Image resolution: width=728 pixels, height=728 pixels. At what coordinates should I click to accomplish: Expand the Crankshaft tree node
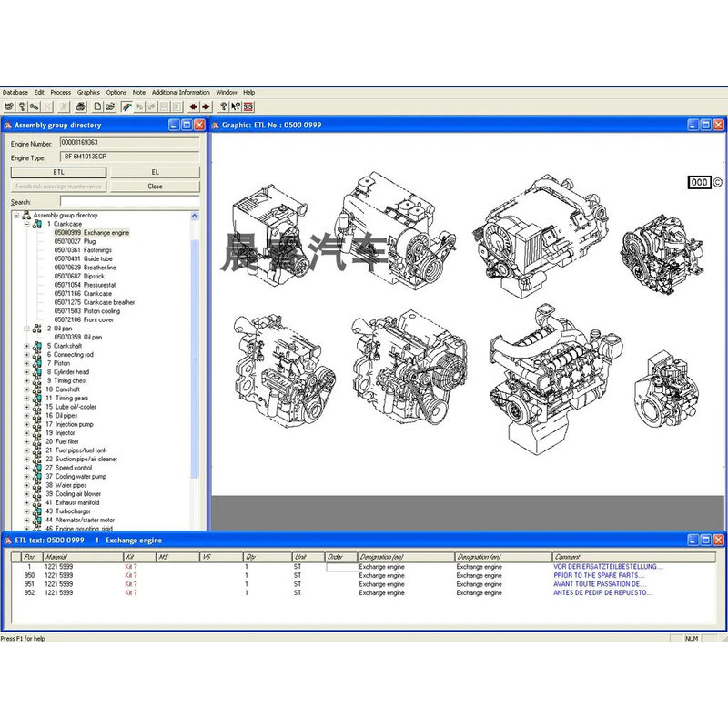click(27, 346)
